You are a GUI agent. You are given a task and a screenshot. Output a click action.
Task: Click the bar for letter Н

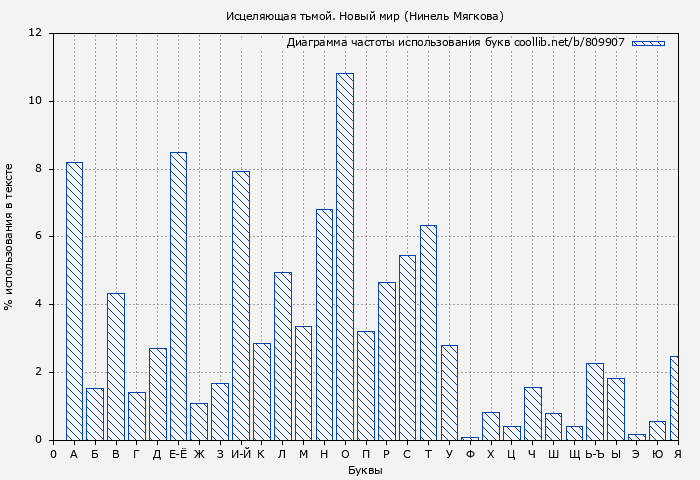324,324
